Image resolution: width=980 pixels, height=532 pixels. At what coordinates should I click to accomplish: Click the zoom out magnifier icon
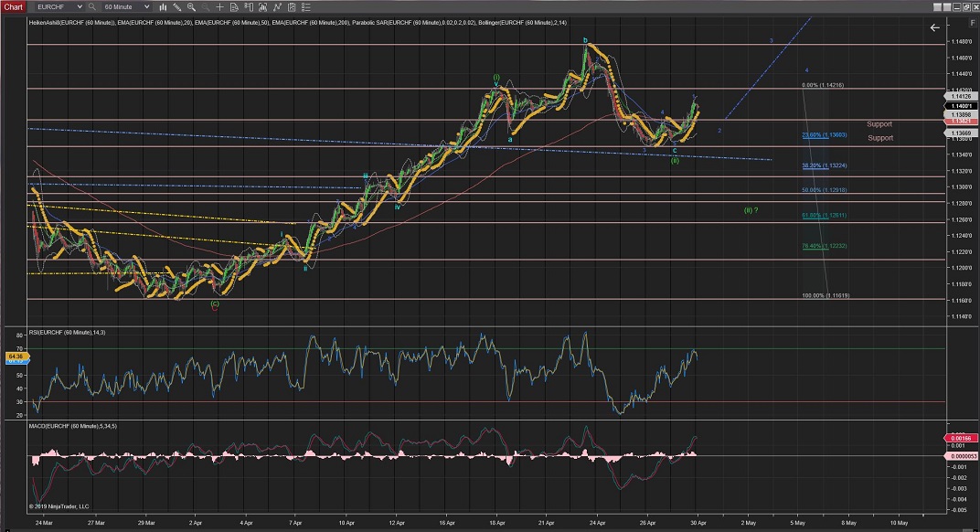[x=207, y=6]
